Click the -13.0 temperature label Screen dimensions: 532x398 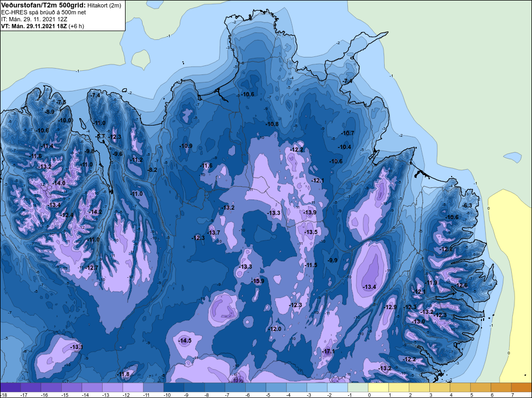419,321
